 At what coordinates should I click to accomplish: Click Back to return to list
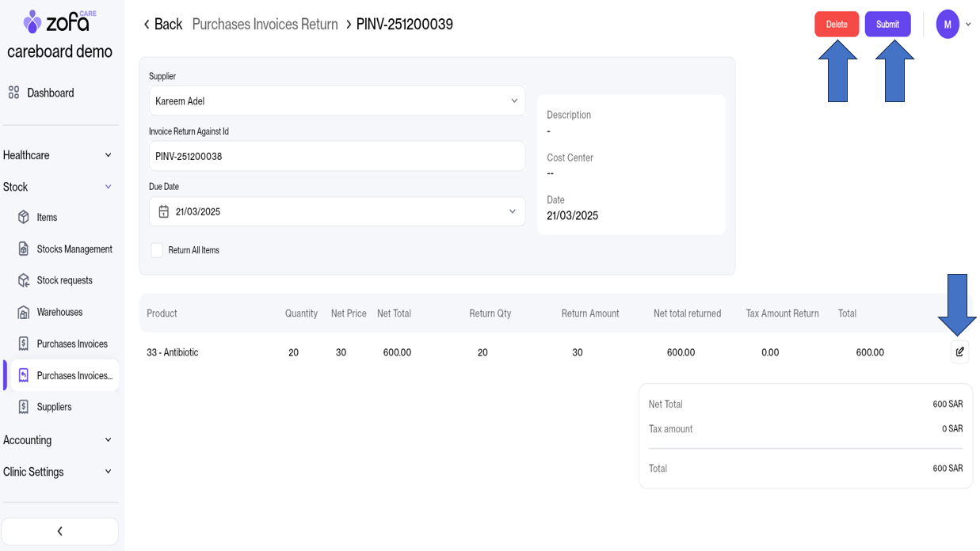(162, 24)
